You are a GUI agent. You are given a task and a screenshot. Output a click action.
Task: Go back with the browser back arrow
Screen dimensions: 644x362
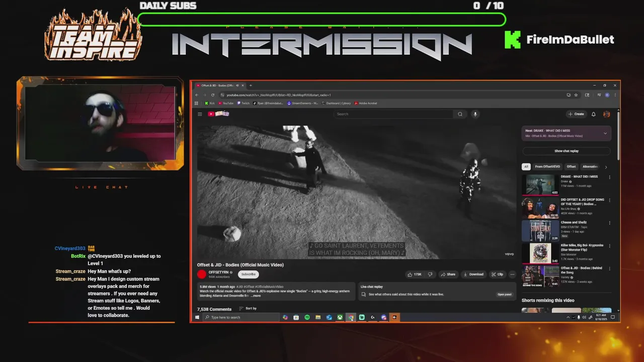coord(197,95)
